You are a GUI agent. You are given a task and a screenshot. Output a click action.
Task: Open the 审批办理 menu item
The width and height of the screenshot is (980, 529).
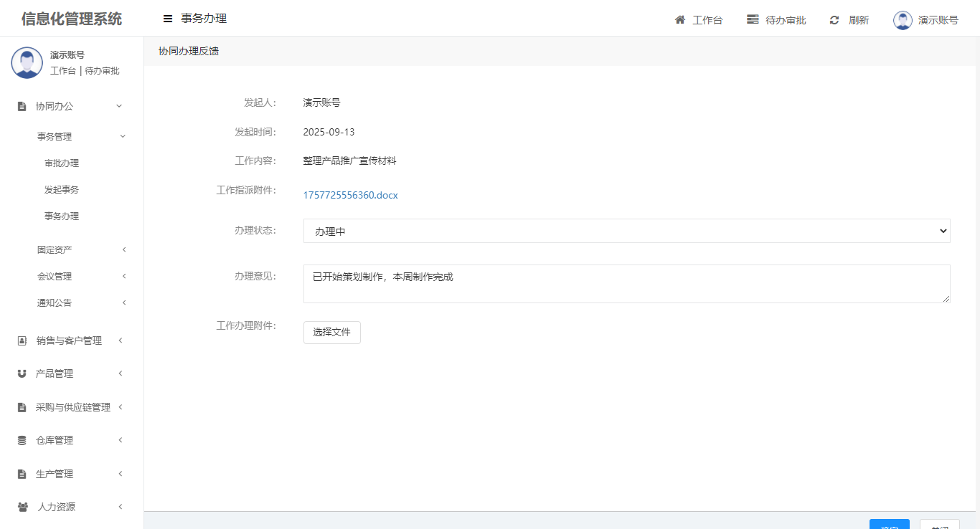coord(62,163)
